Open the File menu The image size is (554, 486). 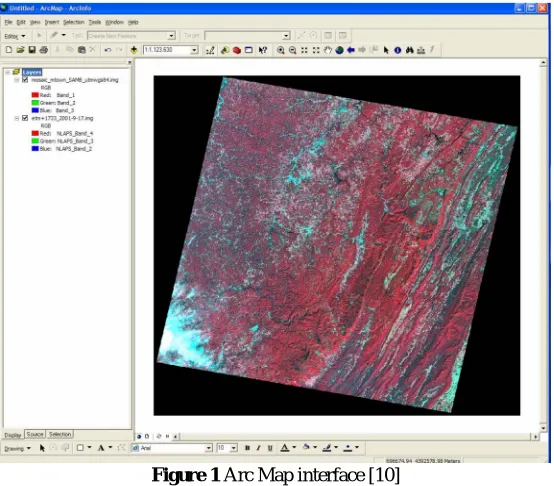tap(8, 22)
